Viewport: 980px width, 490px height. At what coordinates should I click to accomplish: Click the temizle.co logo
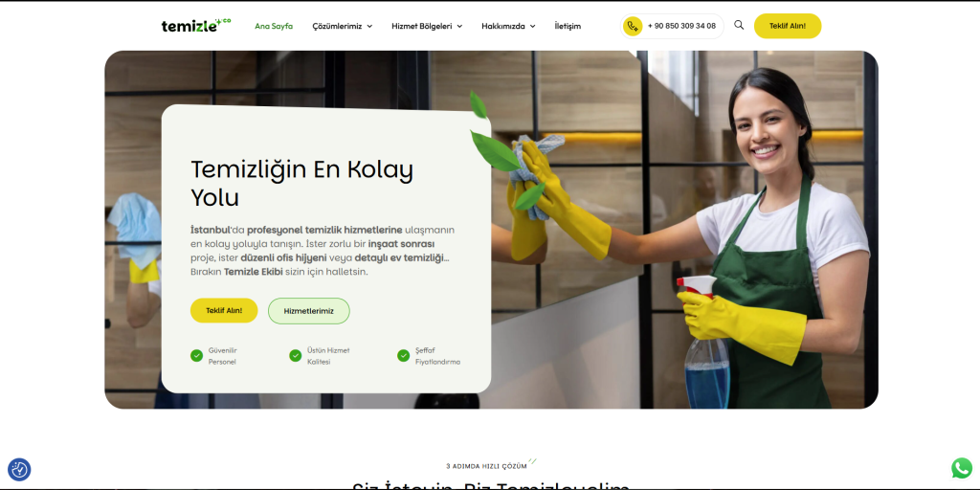tap(195, 26)
